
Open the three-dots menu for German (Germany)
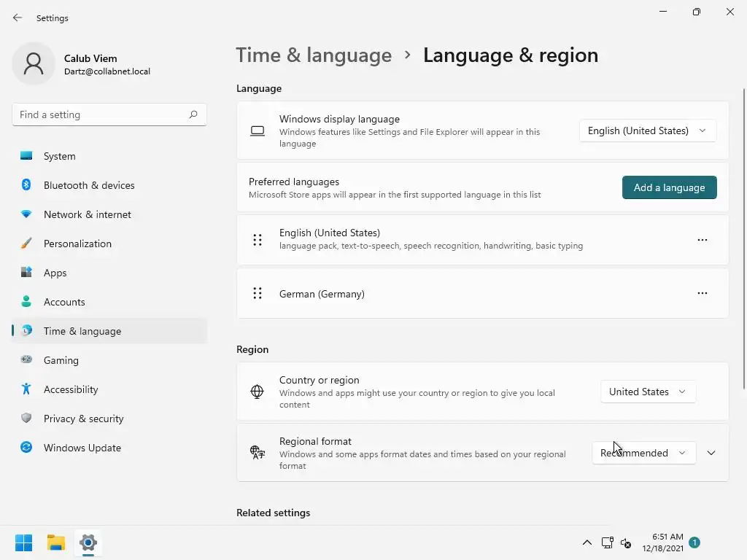pyautogui.click(x=702, y=293)
